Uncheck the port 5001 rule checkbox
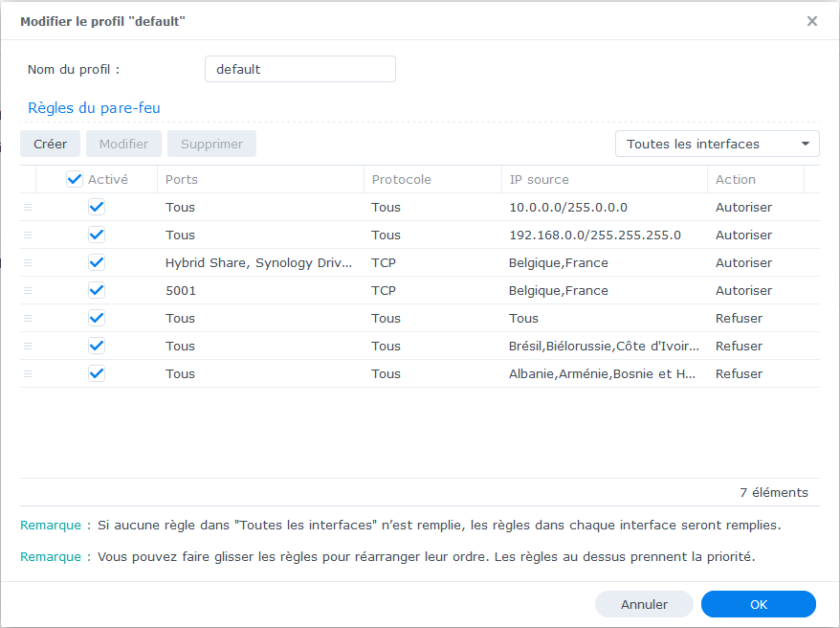This screenshot has width=840, height=628. tap(97, 290)
